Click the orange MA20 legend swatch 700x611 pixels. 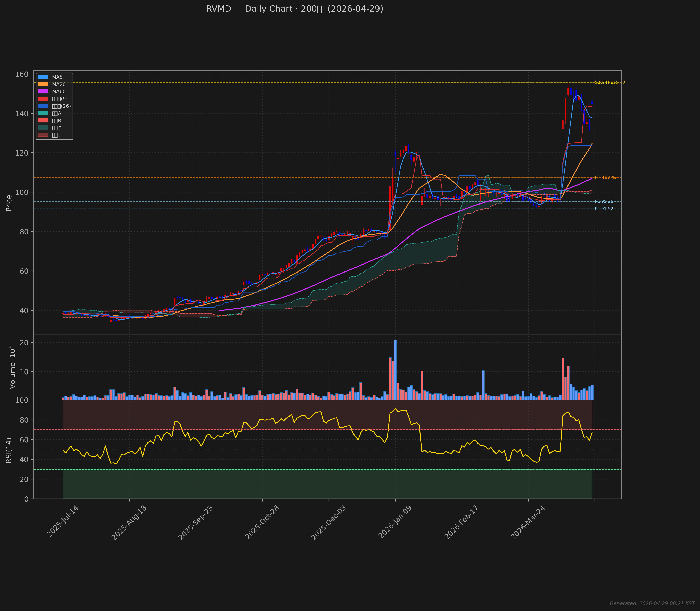click(x=43, y=84)
